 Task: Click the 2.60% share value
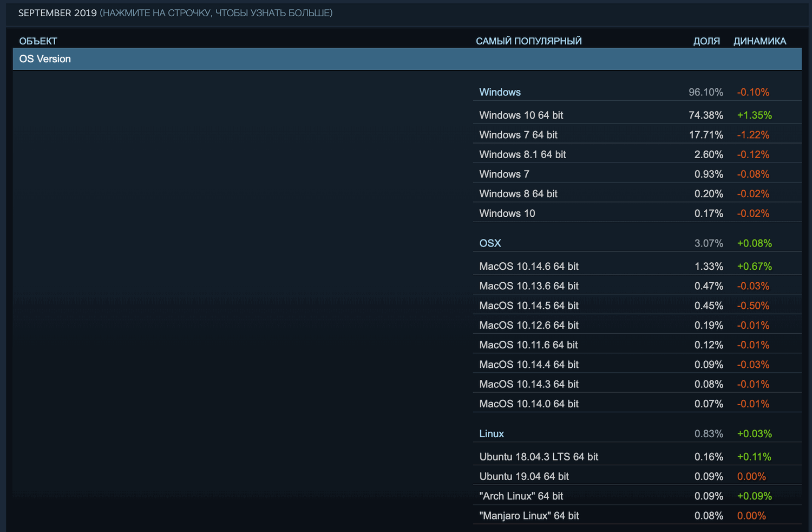coord(709,154)
